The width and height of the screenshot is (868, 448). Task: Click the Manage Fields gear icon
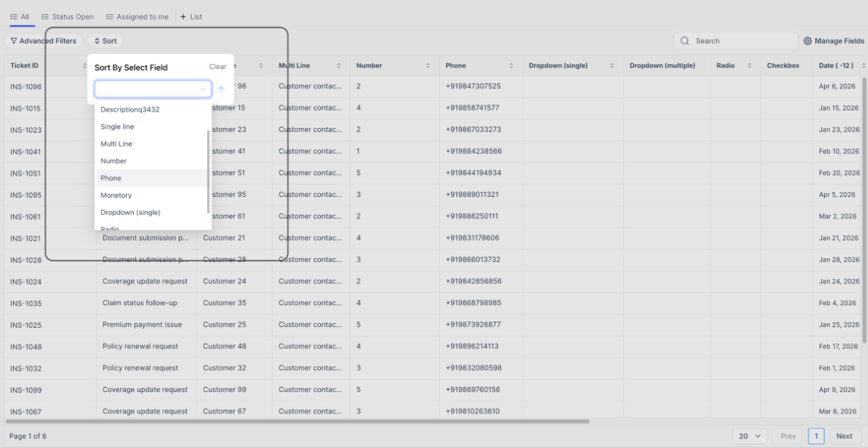coord(808,41)
